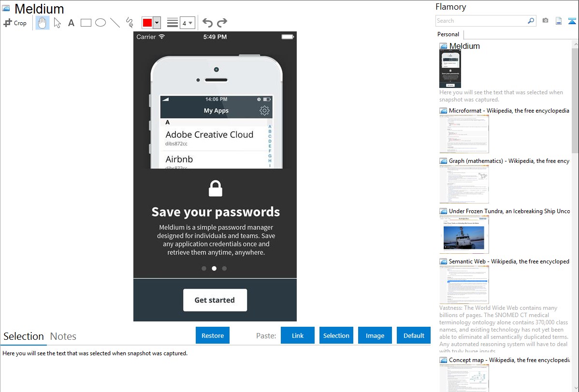Expand the line thickness dropdown

point(188,23)
